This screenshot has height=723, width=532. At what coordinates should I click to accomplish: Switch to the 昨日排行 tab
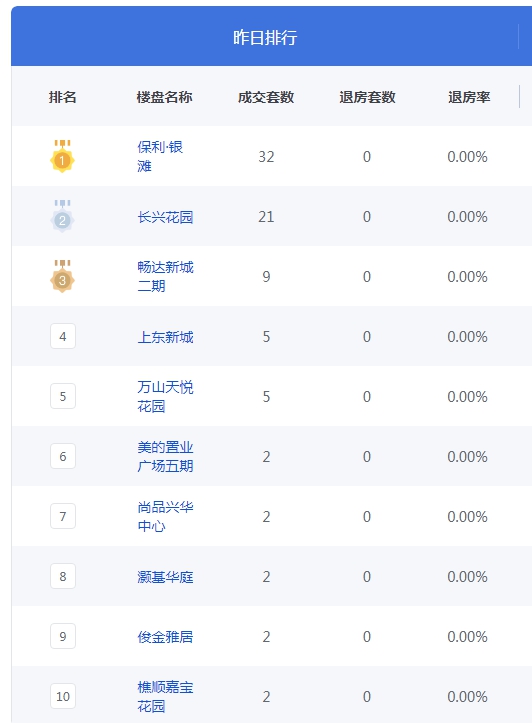pos(265,37)
